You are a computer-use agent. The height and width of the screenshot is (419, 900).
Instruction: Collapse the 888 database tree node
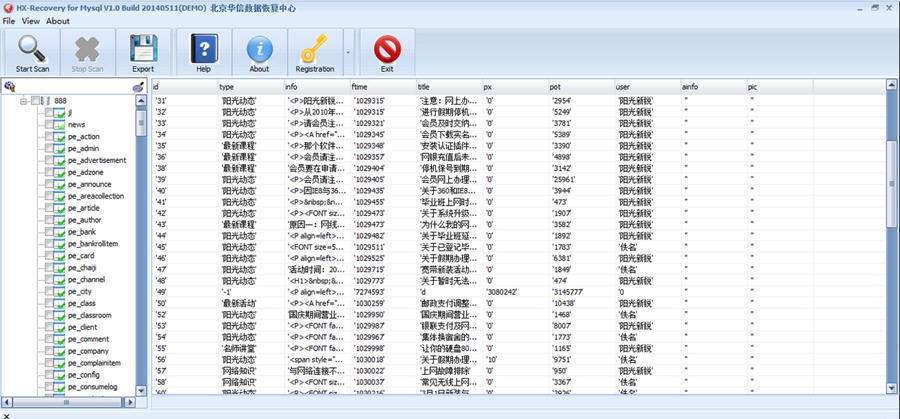(24, 100)
